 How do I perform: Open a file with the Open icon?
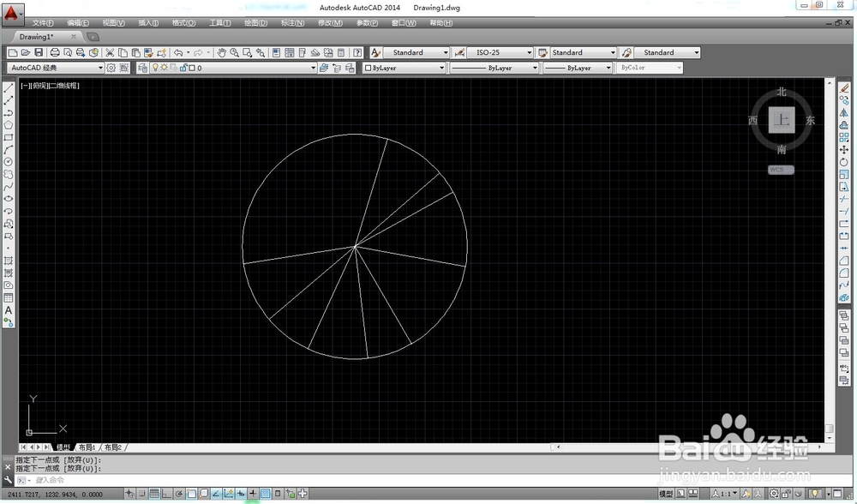25,52
